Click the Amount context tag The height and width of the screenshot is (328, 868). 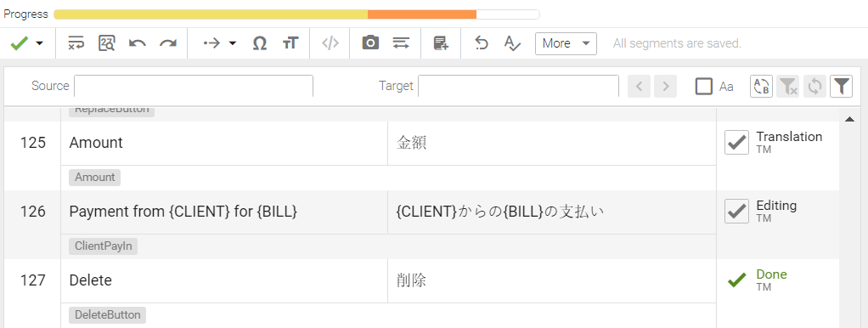94,178
